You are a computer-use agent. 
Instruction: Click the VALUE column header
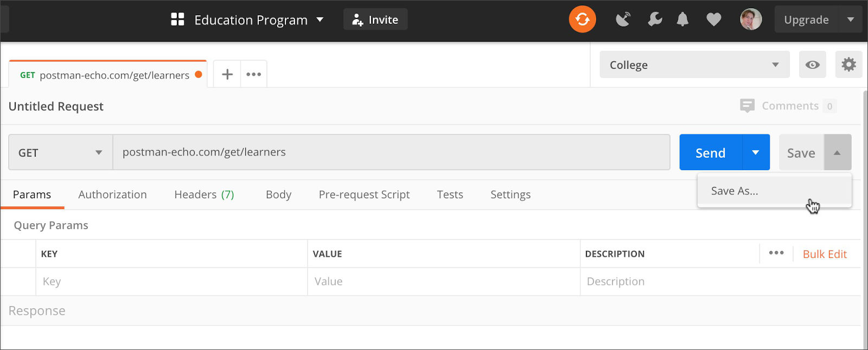point(327,254)
